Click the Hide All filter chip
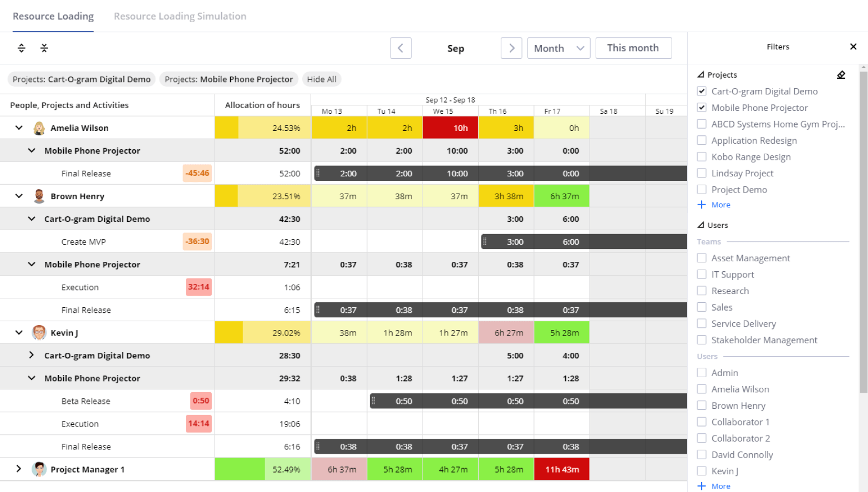 (322, 79)
